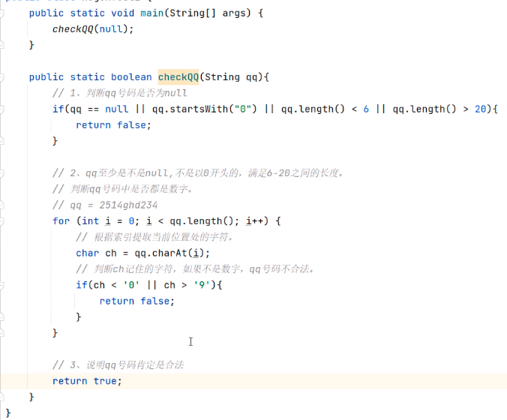Click the comment line above if(ch < '0')
Screen dimensions: 507x420
point(195,269)
